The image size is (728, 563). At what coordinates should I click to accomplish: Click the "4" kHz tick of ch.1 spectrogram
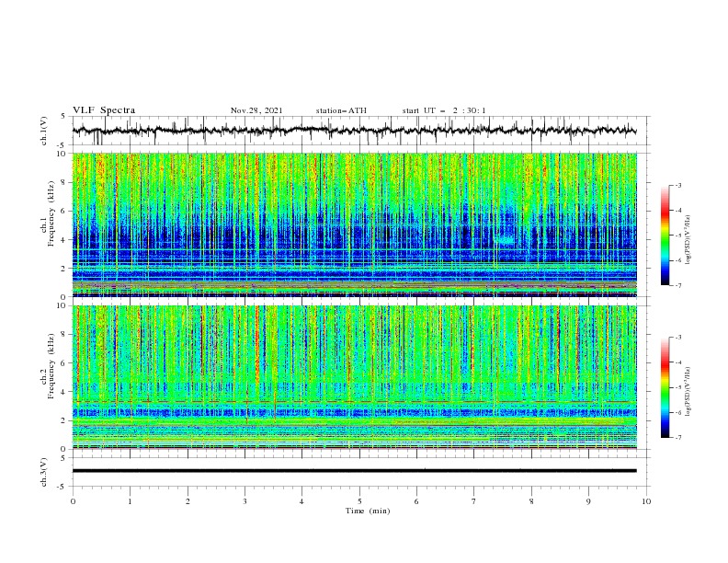click(x=64, y=240)
